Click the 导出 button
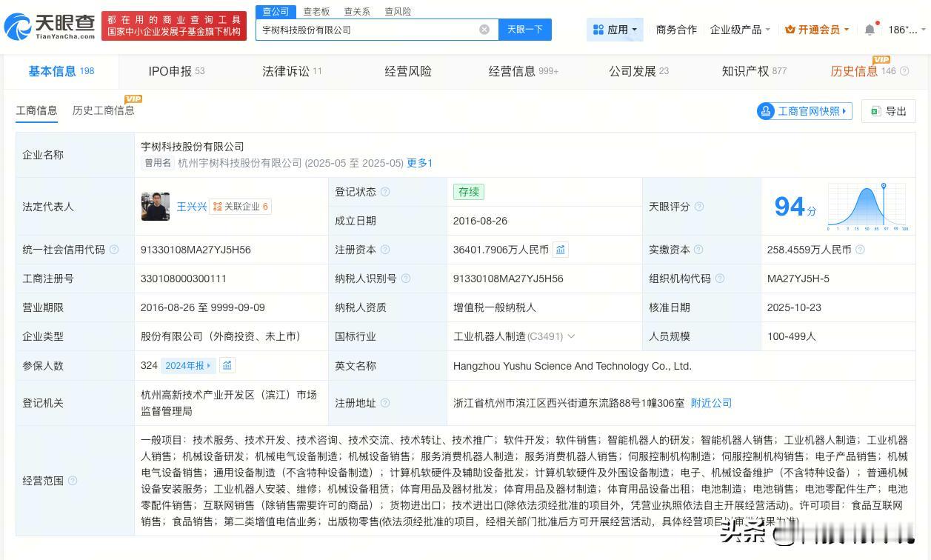 tap(889, 111)
